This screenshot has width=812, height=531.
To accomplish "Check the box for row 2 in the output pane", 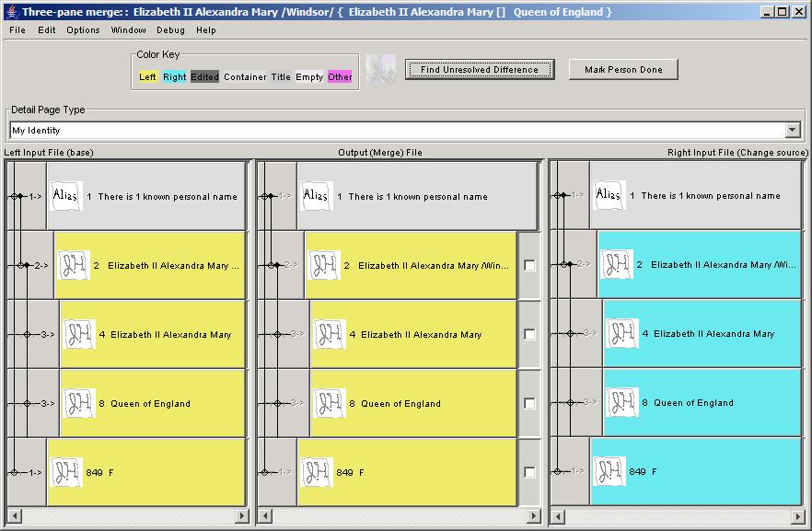I will [x=529, y=265].
